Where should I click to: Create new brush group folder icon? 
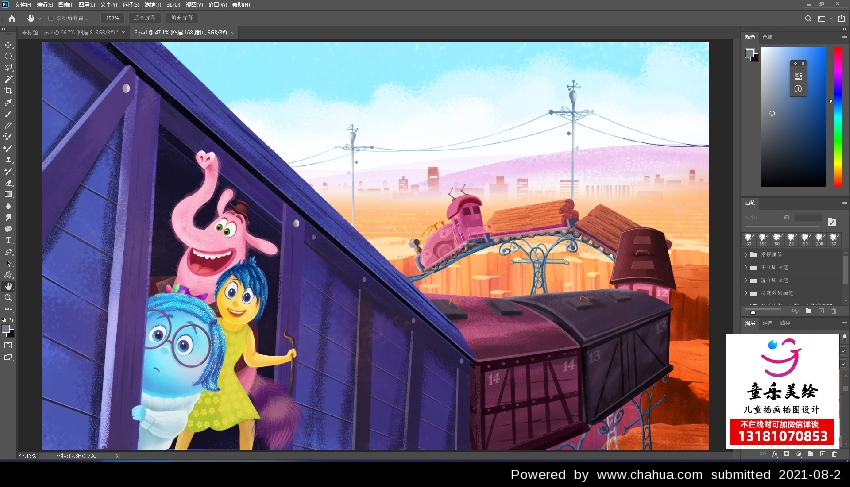808,311
